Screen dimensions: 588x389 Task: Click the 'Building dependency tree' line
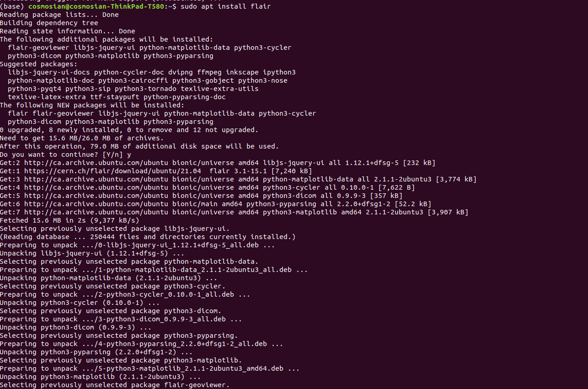(x=49, y=23)
